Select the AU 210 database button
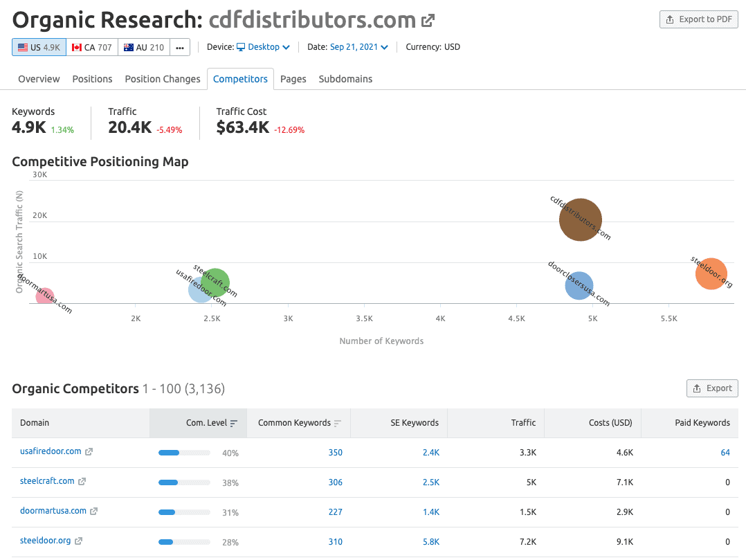This screenshot has width=746, height=560. [x=144, y=47]
